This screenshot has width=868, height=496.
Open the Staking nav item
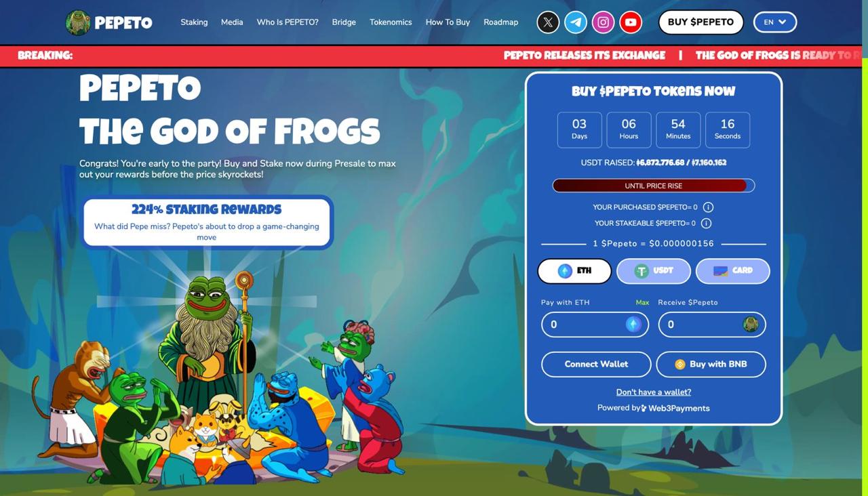[194, 22]
